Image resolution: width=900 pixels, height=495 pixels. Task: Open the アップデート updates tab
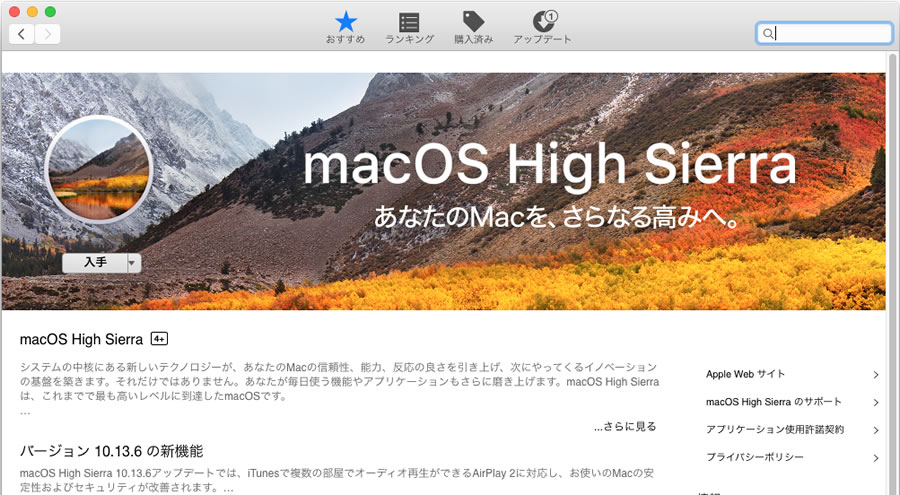(542, 28)
